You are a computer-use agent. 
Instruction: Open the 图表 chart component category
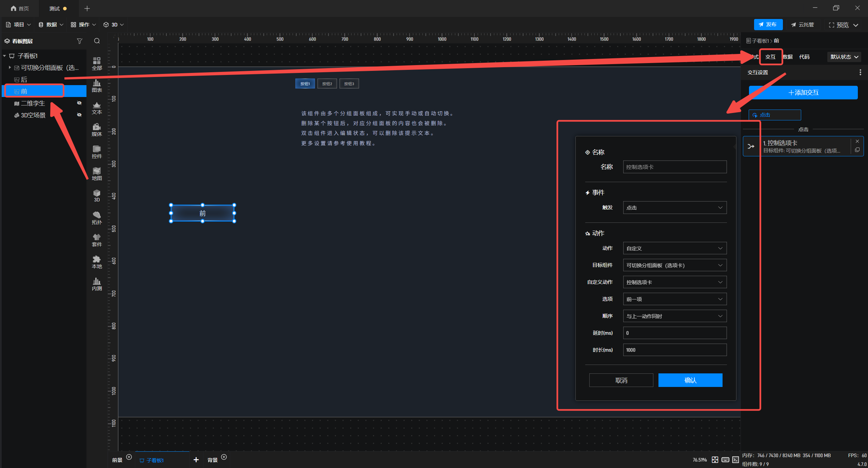click(97, 86)
